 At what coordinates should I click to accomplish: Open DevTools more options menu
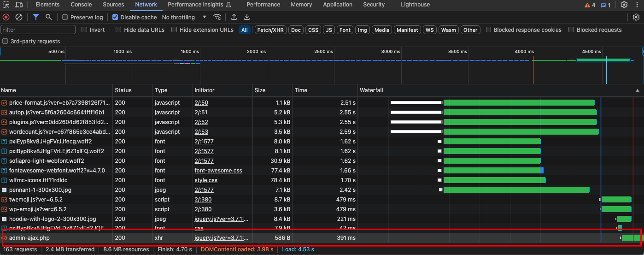[x=637, y=5]
